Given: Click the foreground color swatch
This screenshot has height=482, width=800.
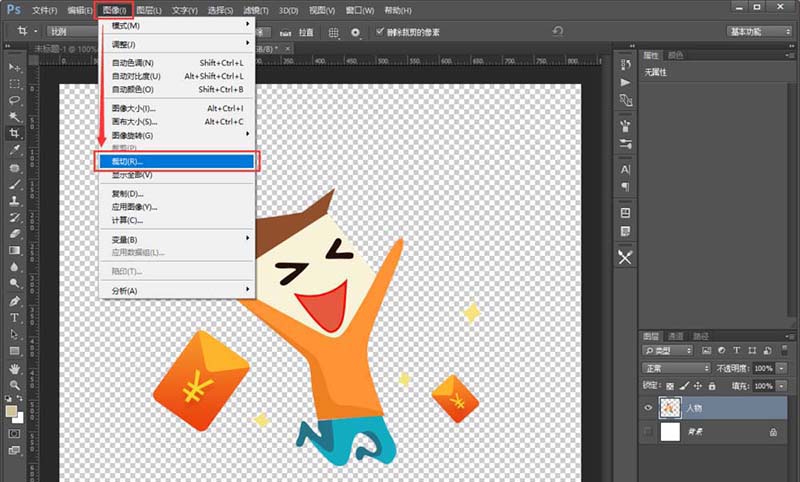Looking at the screenshot, I should tap(12, 411).
